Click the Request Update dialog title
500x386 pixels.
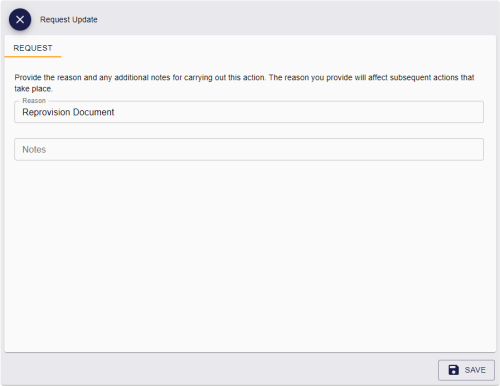pos(69,20)
